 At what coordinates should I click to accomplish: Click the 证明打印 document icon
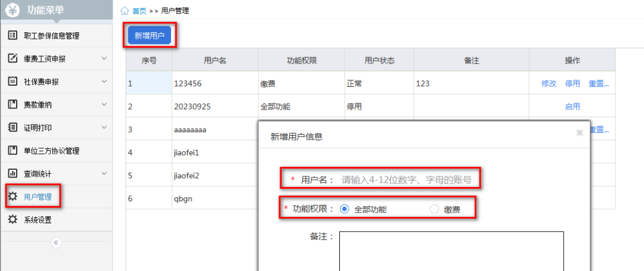tap(13, 127)
